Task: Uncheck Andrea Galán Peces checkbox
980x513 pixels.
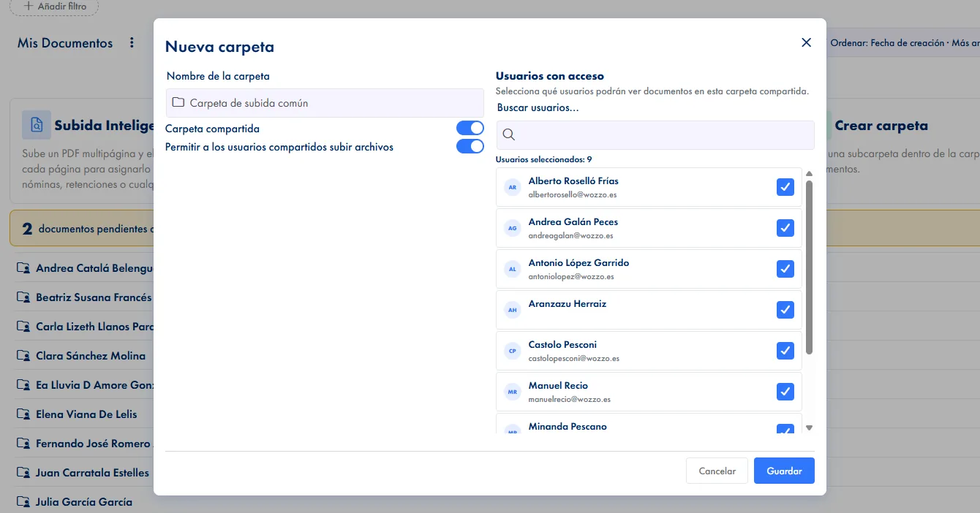Action: click(x=785, y=228)
